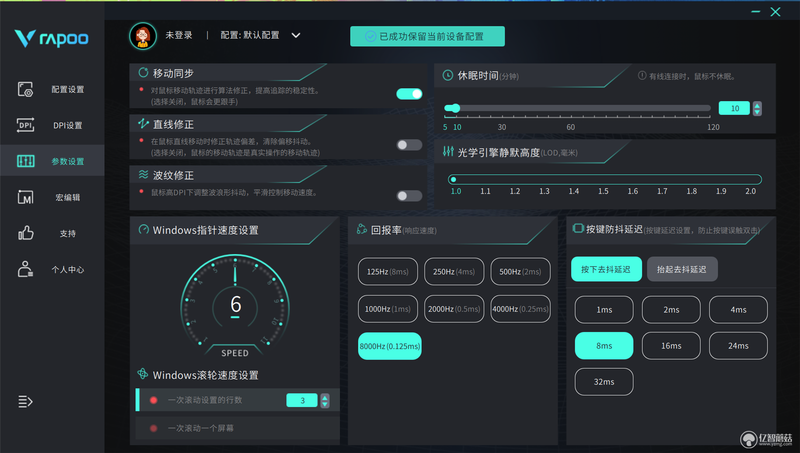The height and width of the screenshot is (453, 800).
Task: Click the pointer speed dial
Action: point(235,307)
